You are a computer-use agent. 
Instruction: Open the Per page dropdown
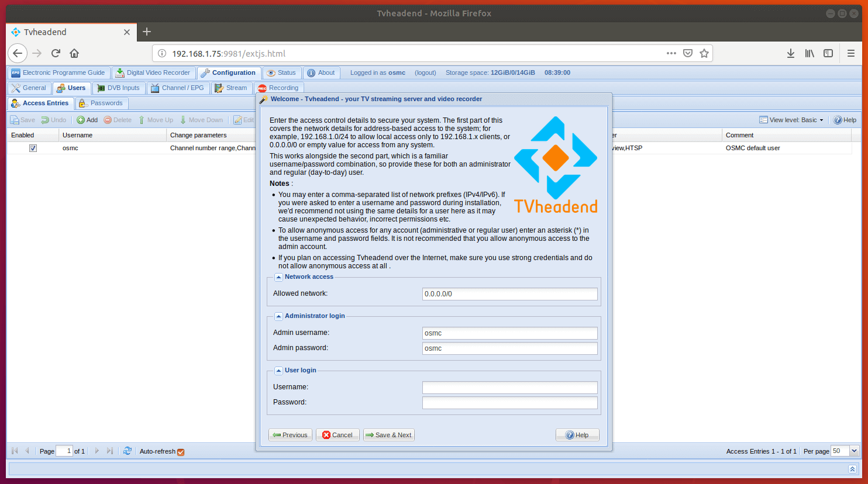pyautogui.click(x=854, y=451)
